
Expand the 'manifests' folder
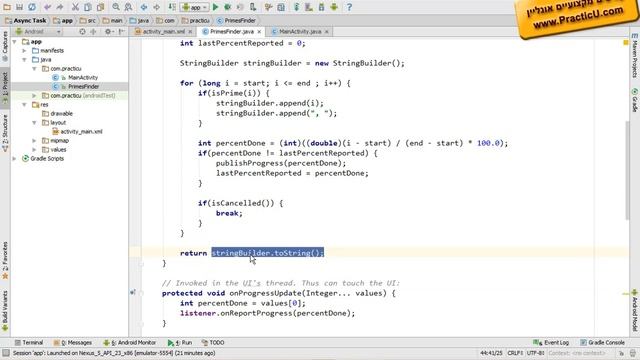click(x=24, y=51)
